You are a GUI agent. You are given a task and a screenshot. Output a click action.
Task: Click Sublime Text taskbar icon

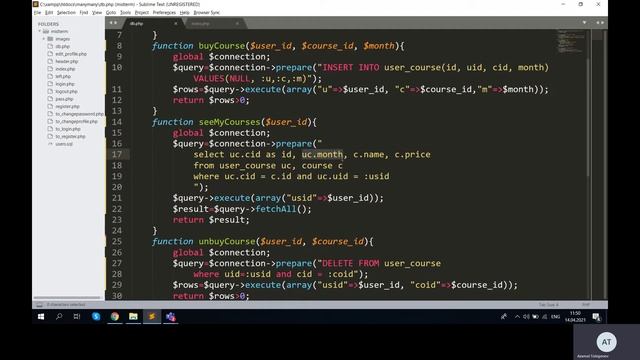(152, 316)
